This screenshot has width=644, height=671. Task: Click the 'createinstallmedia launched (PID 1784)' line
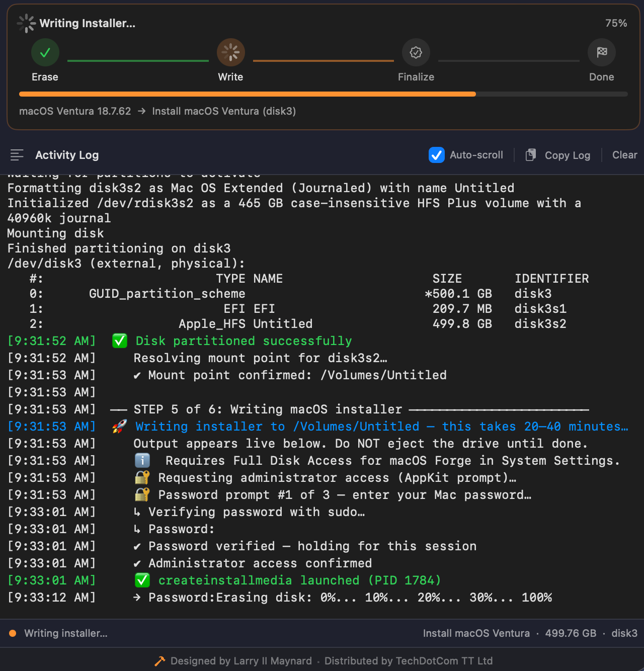point(299,580)
